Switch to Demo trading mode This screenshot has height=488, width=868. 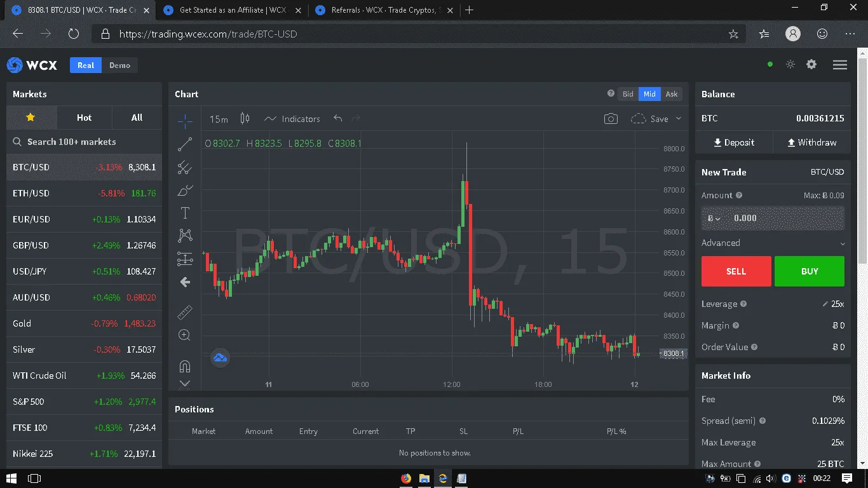tap(119, 65)
